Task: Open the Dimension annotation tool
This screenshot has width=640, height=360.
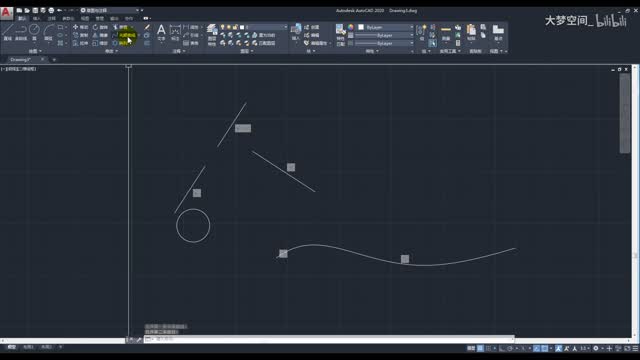Action: [x=175, y=32]
